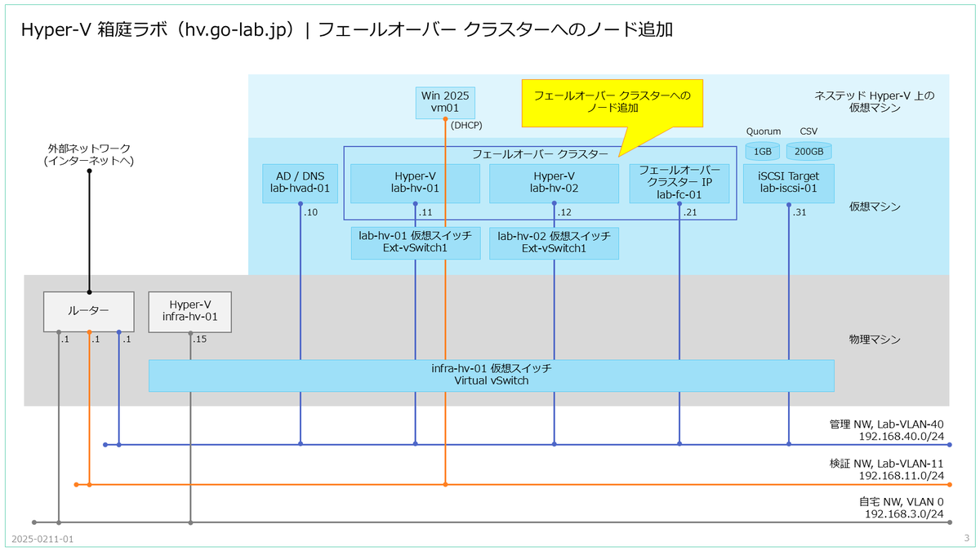Screen dimensions: 980x551
Task: Click the (DHCP) label under vm01
Action: click(467, 126)
